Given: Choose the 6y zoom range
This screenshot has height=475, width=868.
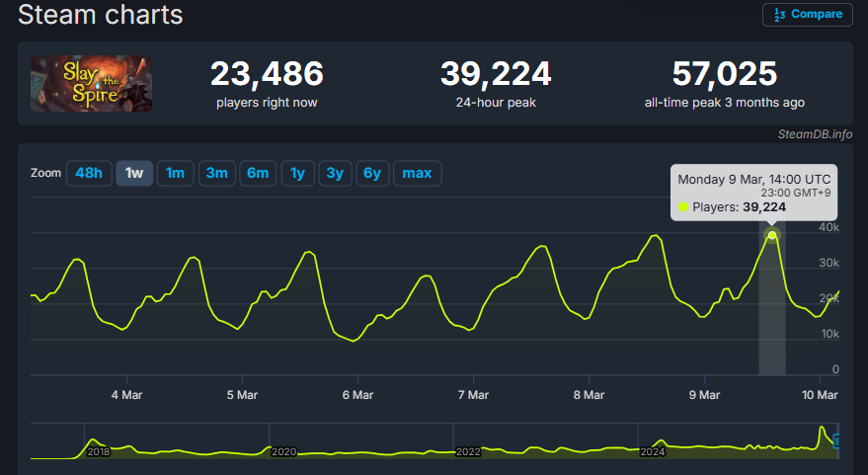Looking at the screenshot, I should coord(372,173).
